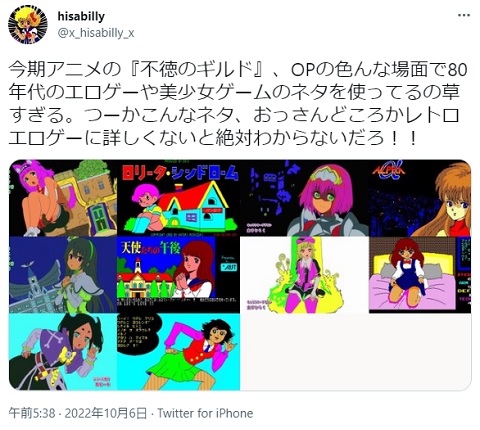Image resolution: width=480 pixels, height=430 pixels.
Task: Open the cat-eared purple-haired girl image
Action: coord(63,198)
